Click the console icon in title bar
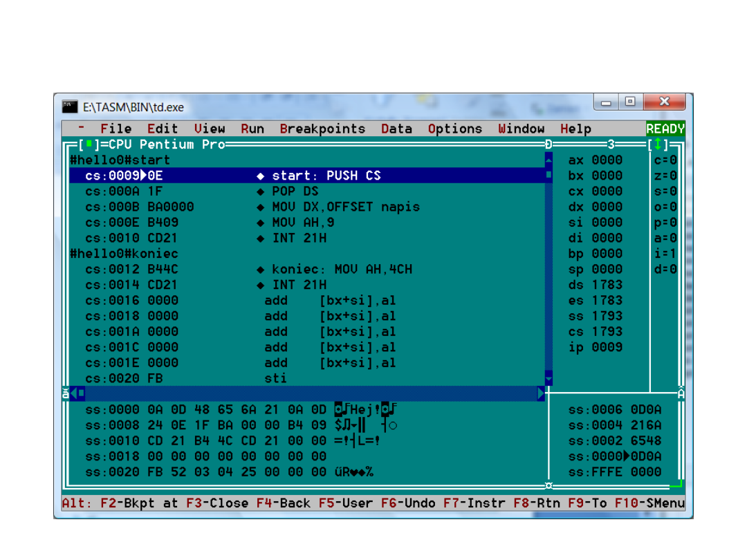Viewport: 747px width, 560px height. click(70, 106)
